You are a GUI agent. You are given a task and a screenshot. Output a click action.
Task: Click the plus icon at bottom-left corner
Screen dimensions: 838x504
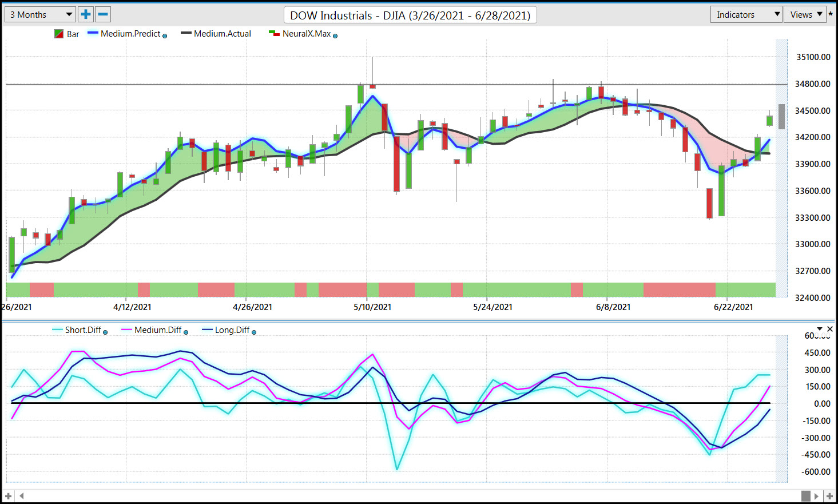tap(9, 496)
